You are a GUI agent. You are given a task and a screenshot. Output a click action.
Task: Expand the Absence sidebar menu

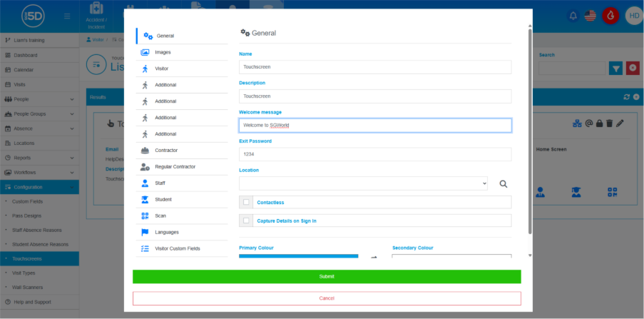pyautogui.click(x=39, y=128)
